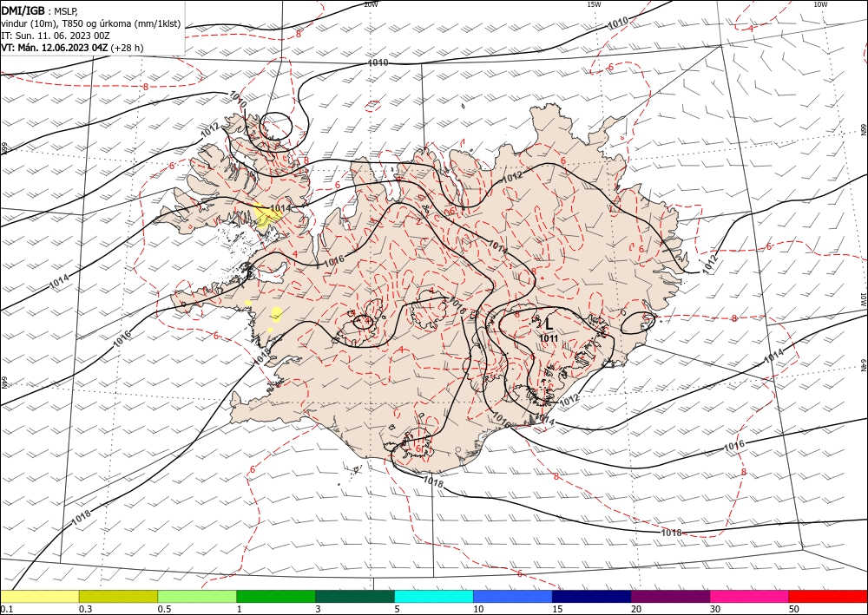Viewport: 868px width, 615px height.
Task: Click the '20W' longitude label at top
Action: (371, 4)
